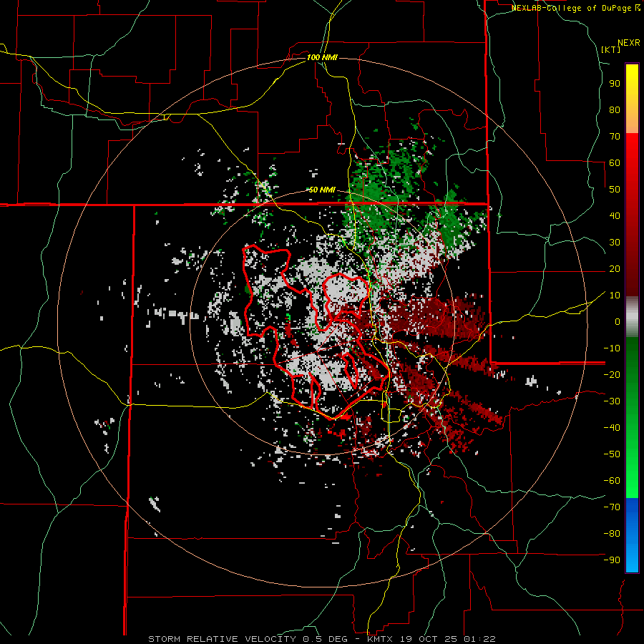Image resolution: width=644 pixels, height=644 pixels.
Task: Click the -10 knot scale label
Action: tap(612, 348)
